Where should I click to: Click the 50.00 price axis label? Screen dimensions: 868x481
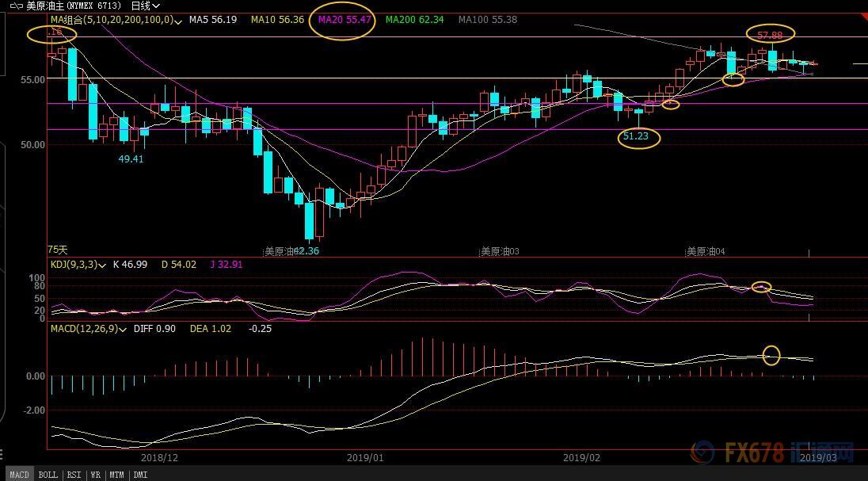(32, 145)
